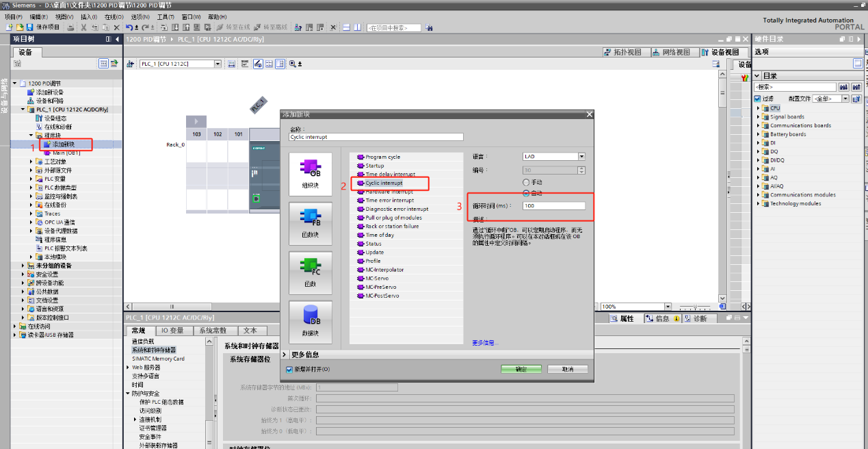Expand the Web 服务器 properties node
868x449 pixels.
coord(128,368)
